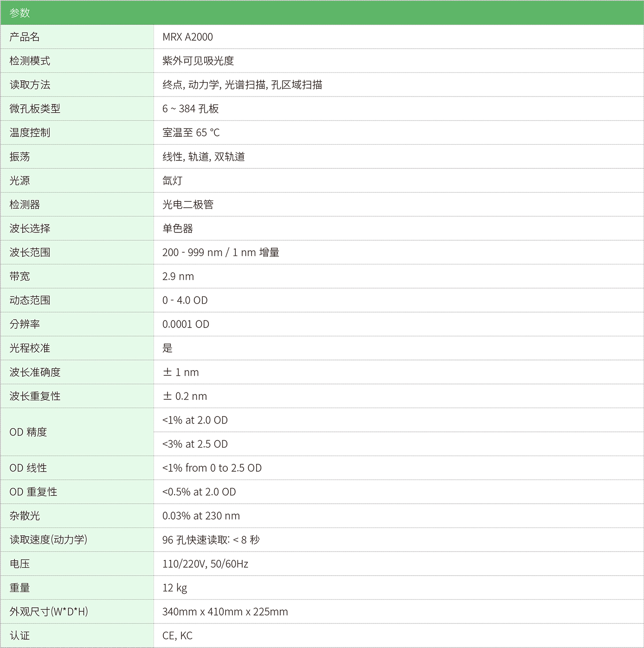Click the 是 value for 光程校准
644x648 pixels.
(x=167, y=348)
